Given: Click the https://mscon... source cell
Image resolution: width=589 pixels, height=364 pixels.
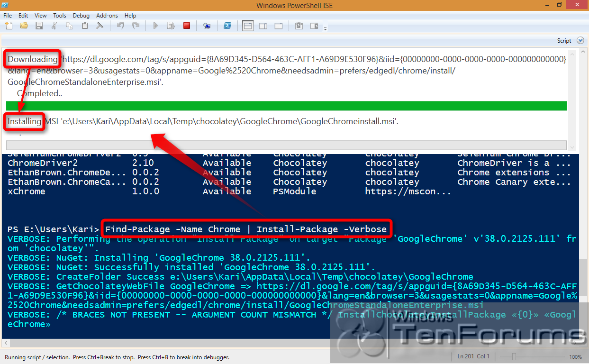Looking at the screenshot, I should pos(408,191).
